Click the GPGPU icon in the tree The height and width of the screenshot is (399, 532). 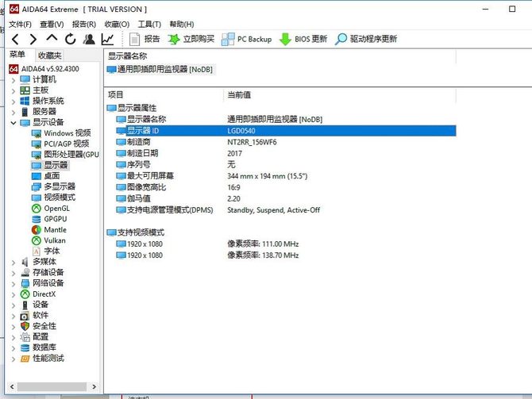(x=37, y=220)
